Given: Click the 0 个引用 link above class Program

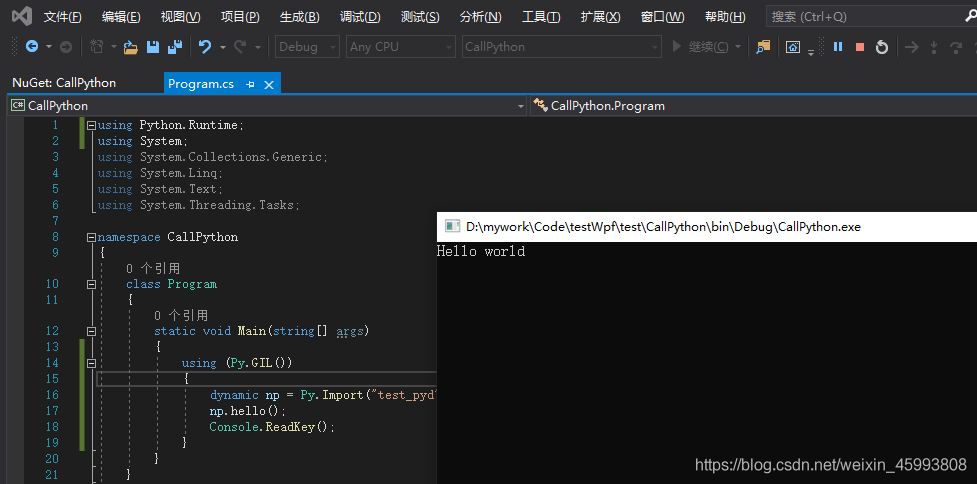Looking at the screenshot, I should (x=153, y=268).
